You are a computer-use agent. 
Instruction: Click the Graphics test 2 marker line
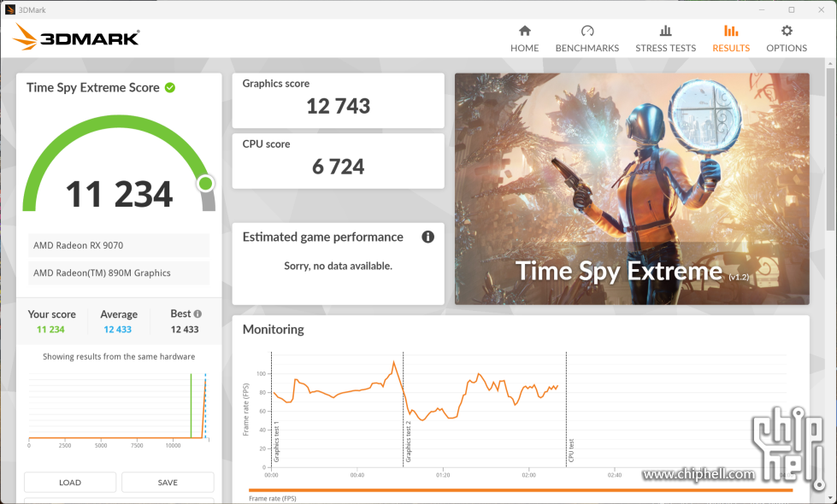tap(403, 409)
